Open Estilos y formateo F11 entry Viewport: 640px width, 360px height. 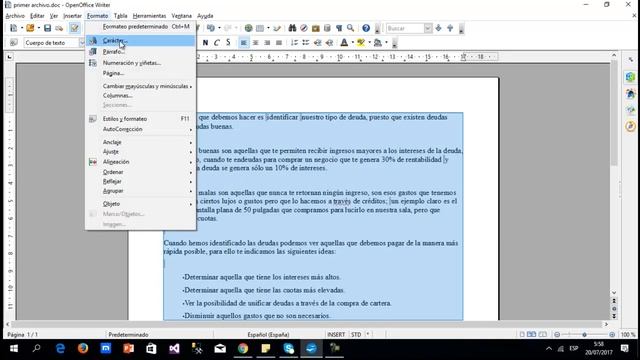pos(141,119)
